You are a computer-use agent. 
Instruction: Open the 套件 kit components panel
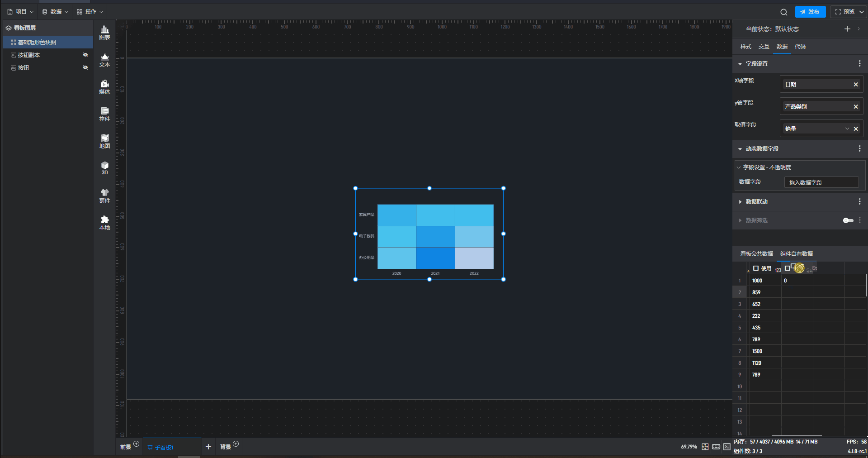pos(104,196)
